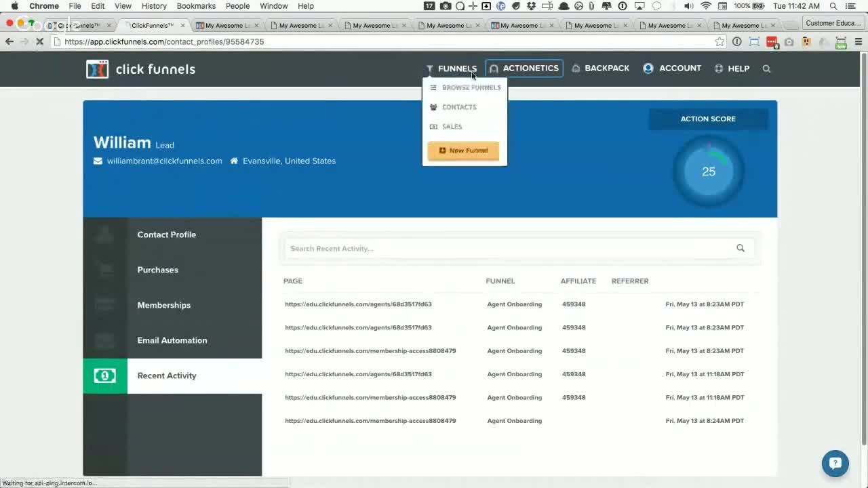Select Sales from Funnels dropdown
Screen dimensions: 868x488
446,127
